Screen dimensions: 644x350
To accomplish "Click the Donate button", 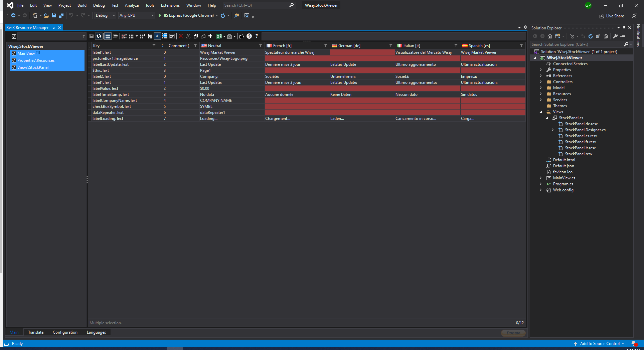I will pos(513,333).
